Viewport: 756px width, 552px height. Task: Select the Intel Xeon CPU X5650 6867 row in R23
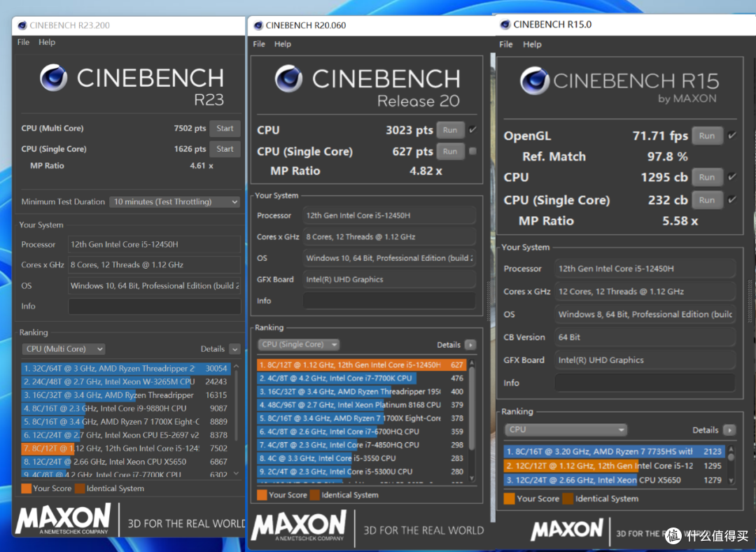coord(126,462)
